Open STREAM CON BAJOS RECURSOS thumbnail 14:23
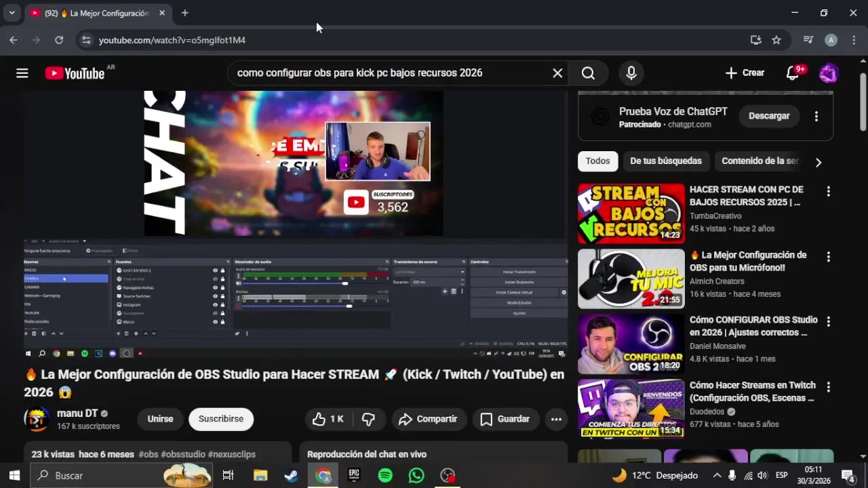868x488 pixels. (631, 213)
